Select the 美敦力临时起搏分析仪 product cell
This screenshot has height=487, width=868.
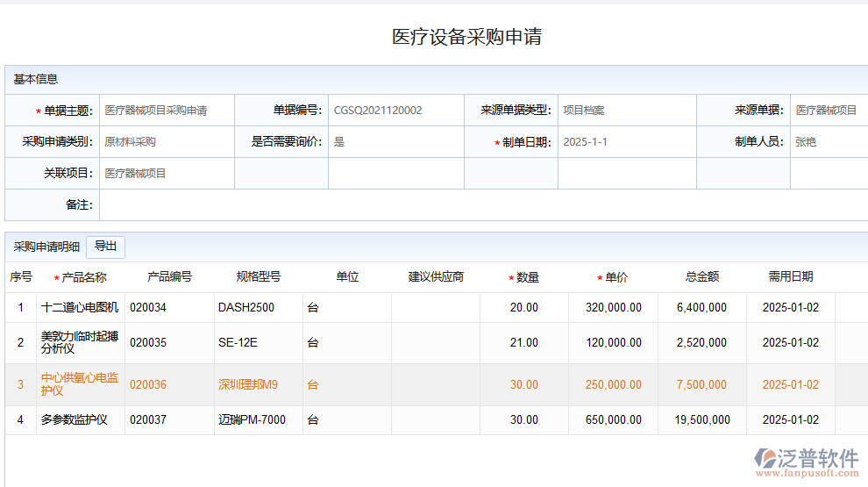[80, 342]
